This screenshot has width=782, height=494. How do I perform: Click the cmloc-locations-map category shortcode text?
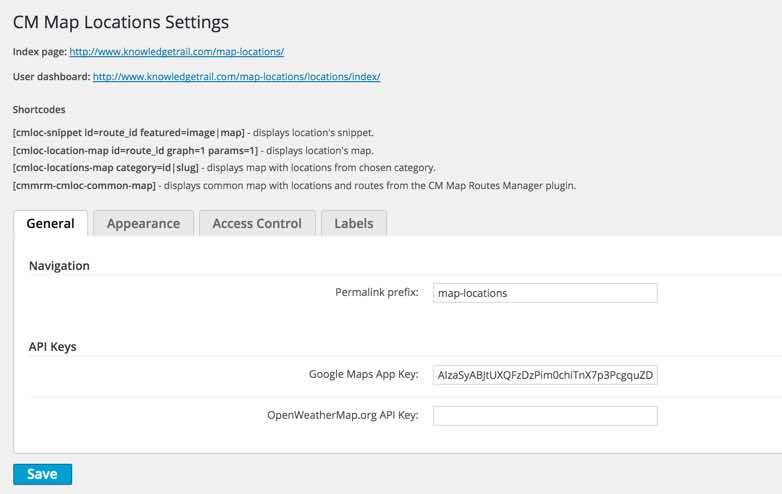106,167
